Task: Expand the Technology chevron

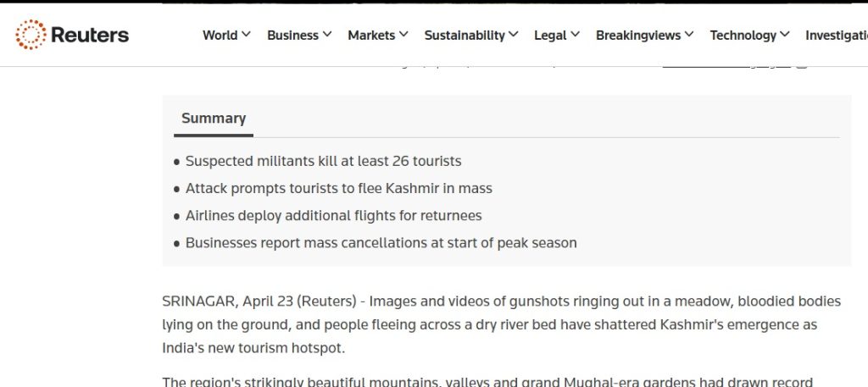Action: coord(785,35)
